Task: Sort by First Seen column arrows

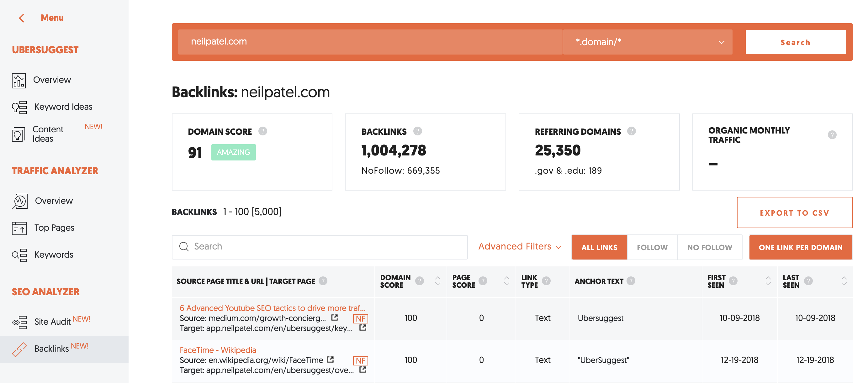Action: click(x=768, y=281)
